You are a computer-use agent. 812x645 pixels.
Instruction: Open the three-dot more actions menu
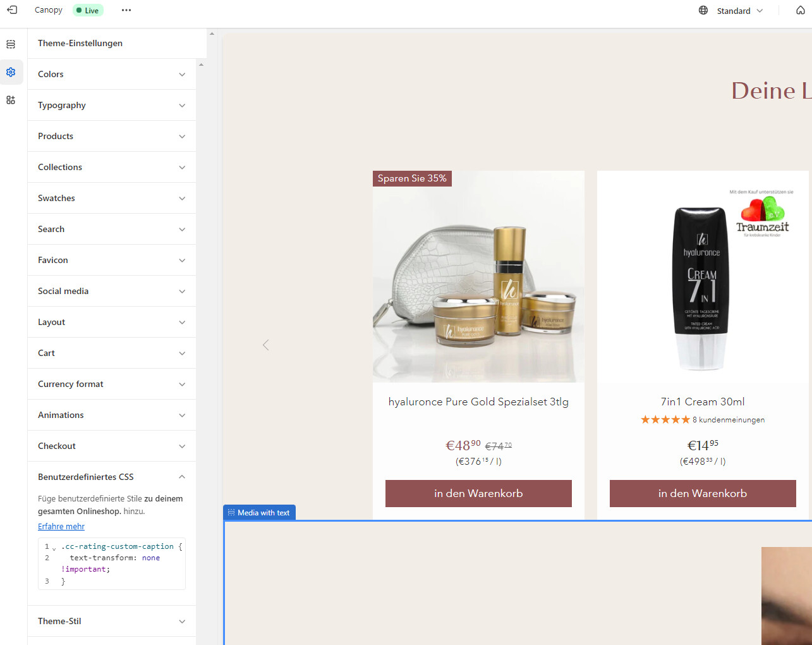point(126,10)
